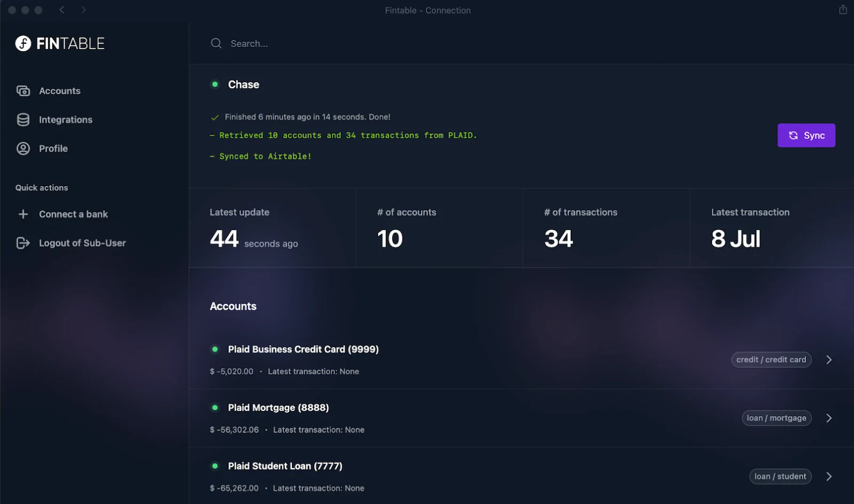Open the Profile user icon
Viewport: 854px width, 504px height.
23,148
